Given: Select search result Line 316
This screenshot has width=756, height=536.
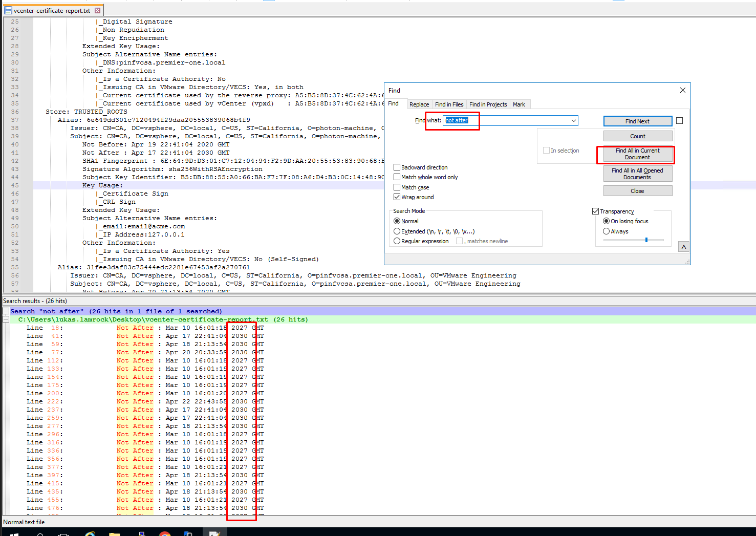Looking at the screenshot, I should 145,442.
